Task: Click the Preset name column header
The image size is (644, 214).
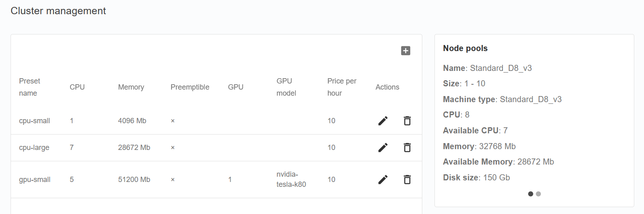Action: coord(30,87)
